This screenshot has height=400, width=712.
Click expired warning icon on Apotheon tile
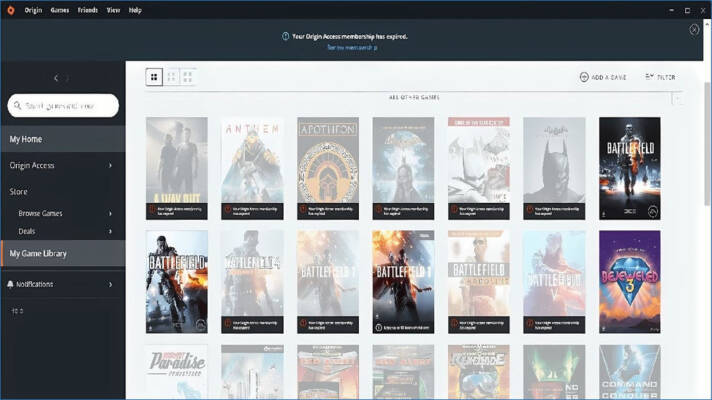pos(303,210)
